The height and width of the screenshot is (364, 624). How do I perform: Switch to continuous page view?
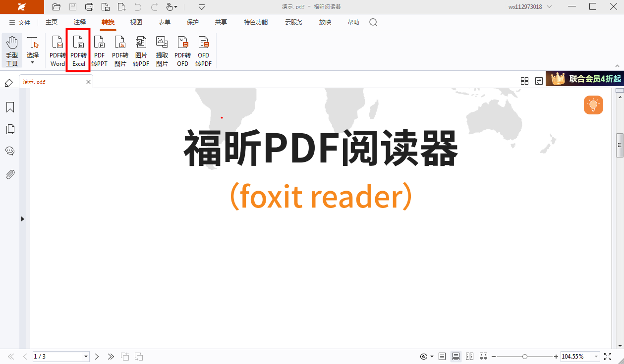pyautogui.click(x=456, y=357)
